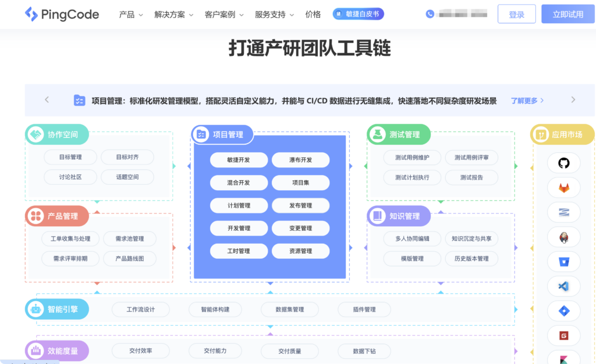Click the GitHub integration icon
This screenshot has height=364, width=596.
click(563, 163)
